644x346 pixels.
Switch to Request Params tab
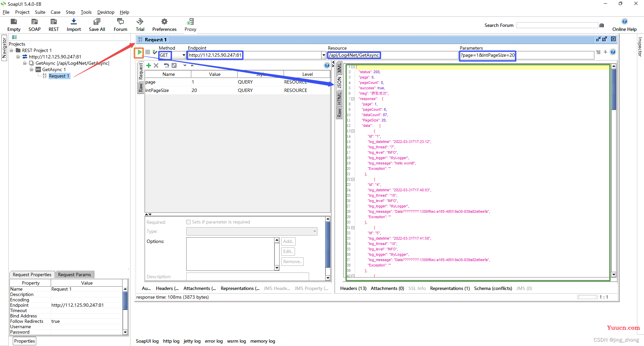click(75, 275)
